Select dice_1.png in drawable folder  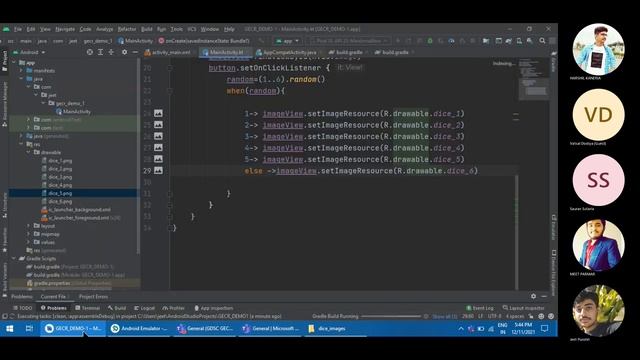pyautogui.click(x=60, y=160)
